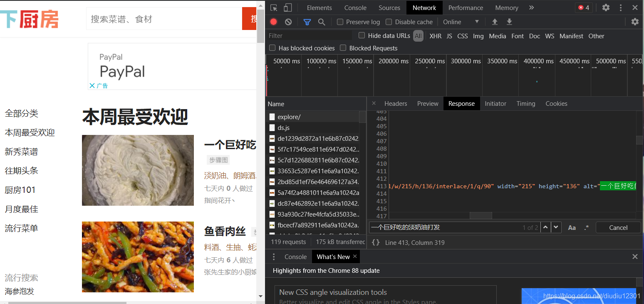
Task: Stop recording the network log
Action: pyautogui.click(x=274, y=22)
